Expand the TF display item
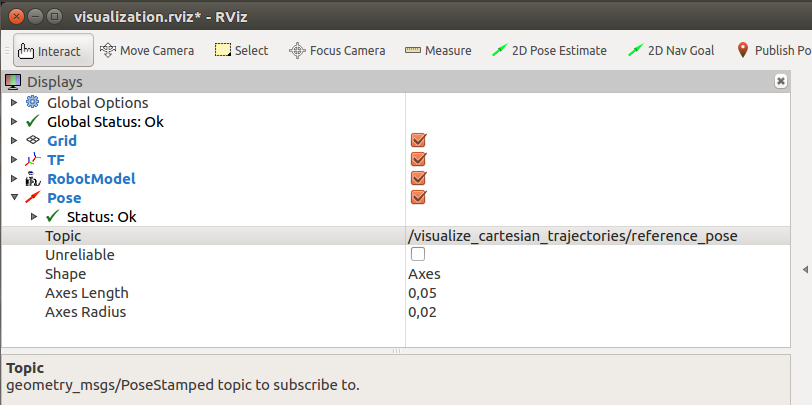 pos(14,160)
